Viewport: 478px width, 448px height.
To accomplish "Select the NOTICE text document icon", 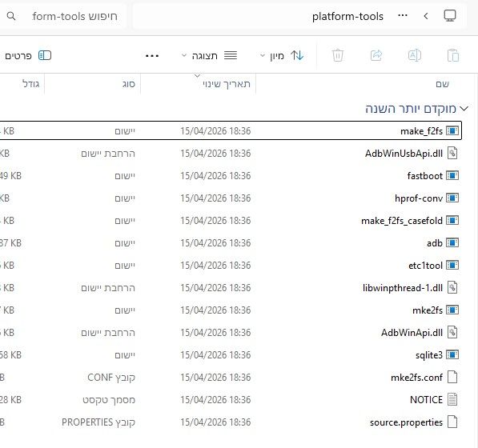I will [x=452, y=399].
